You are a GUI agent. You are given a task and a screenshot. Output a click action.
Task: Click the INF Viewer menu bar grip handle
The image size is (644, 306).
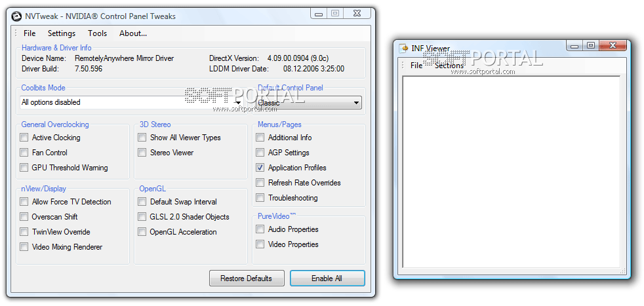click(403, 66)
